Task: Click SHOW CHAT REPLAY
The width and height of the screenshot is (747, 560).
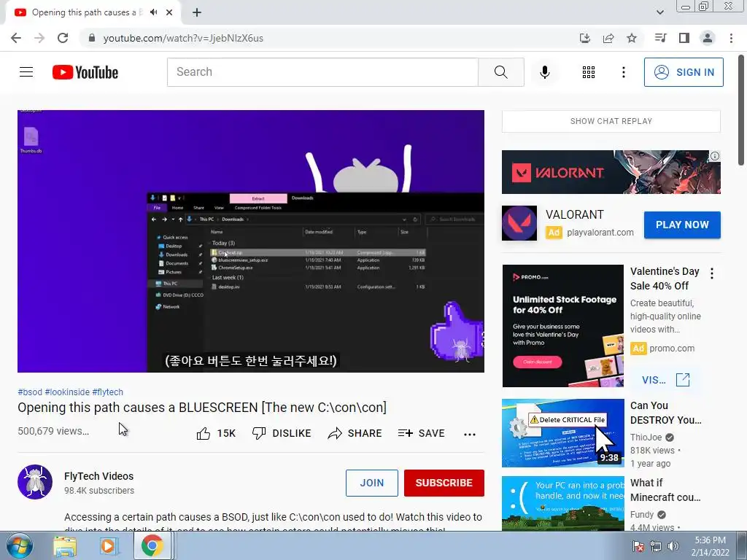Action: coord(611,121)
